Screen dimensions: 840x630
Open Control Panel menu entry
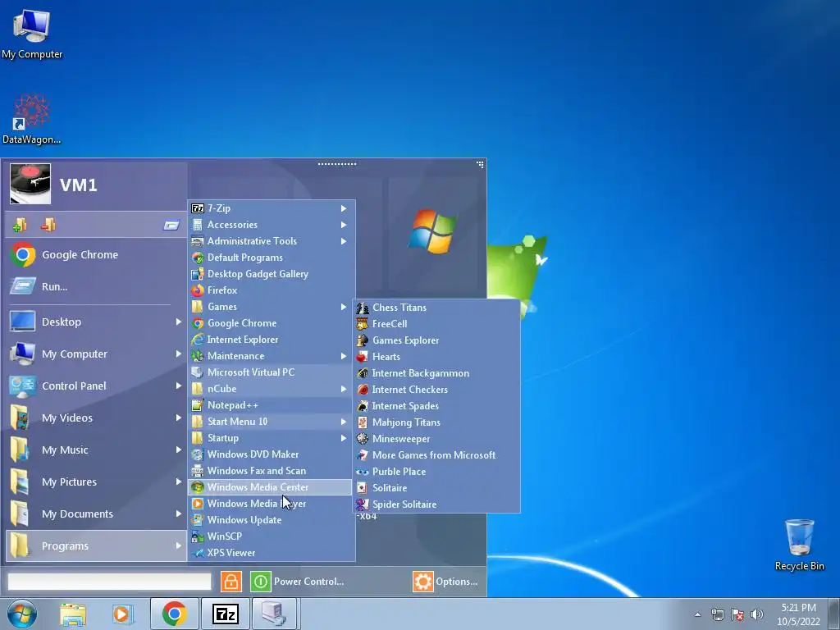96,386
